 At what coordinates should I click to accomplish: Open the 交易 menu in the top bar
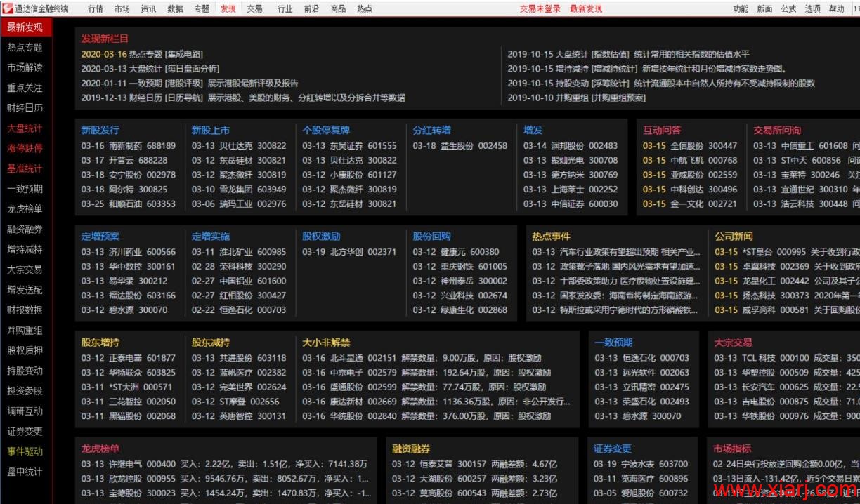pyautogui.click(x=254, y=9)
